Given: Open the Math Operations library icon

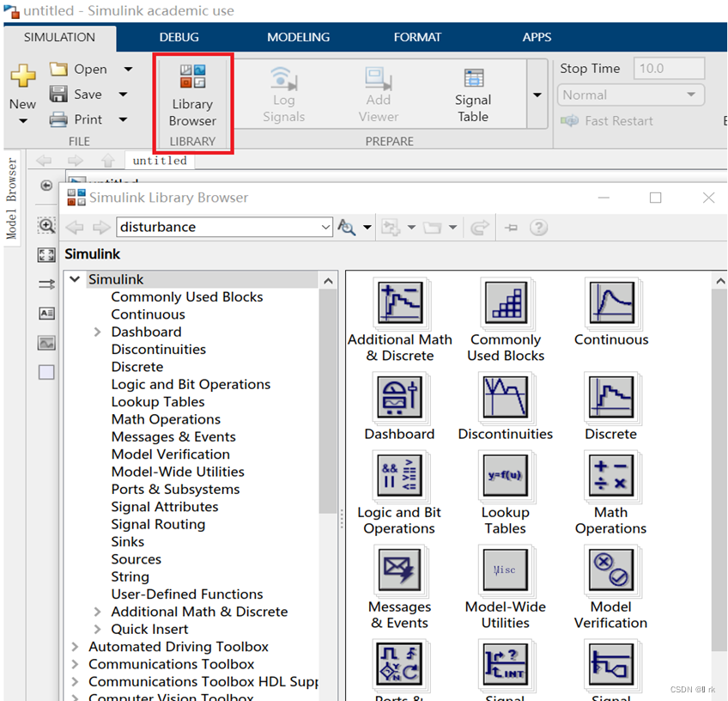Looking at the screenshot, I should [611, 476].
